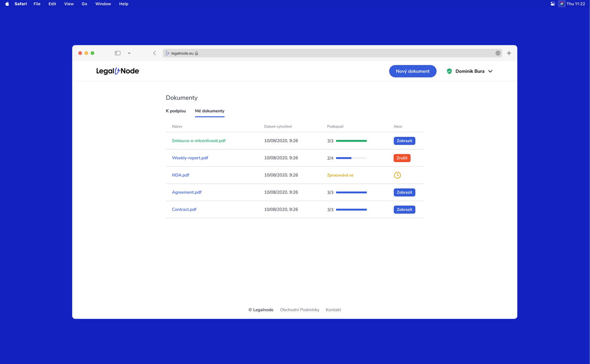Screen dimensions: 590x364
Task: Click the lock icon in the address bar
Action: [x=197, y=53]
